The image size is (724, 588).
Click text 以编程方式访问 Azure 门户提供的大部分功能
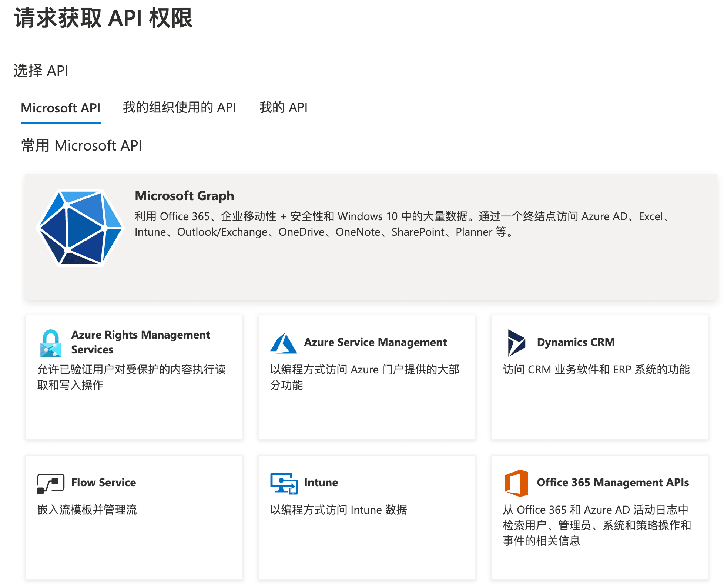[x=365, y=377]
